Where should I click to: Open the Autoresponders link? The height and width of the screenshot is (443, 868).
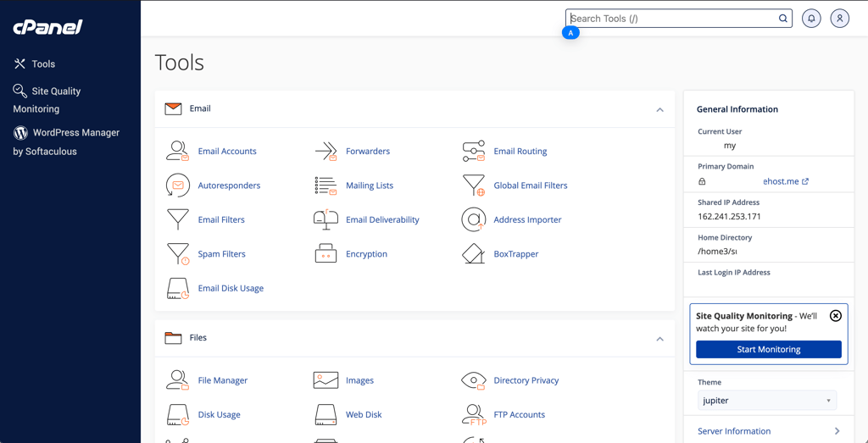(x=229, y=186)
